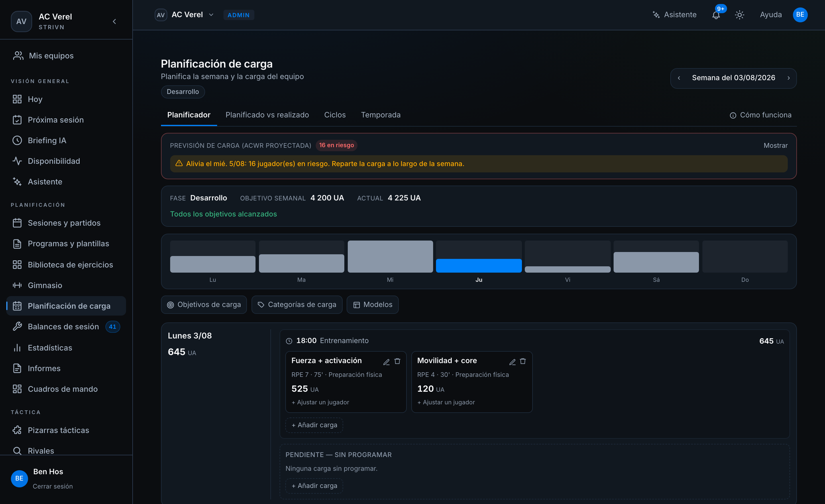This screenshot has height=504, width=825.
Task: Switch to the Ciclos tab
Action: click(x=335, y=115)
